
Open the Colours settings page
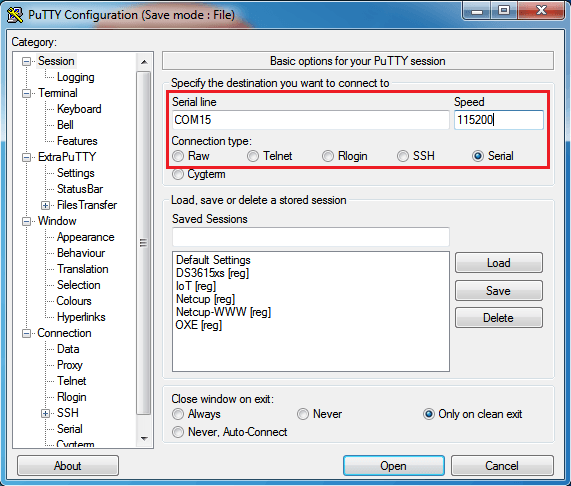[x=74, y=301]
